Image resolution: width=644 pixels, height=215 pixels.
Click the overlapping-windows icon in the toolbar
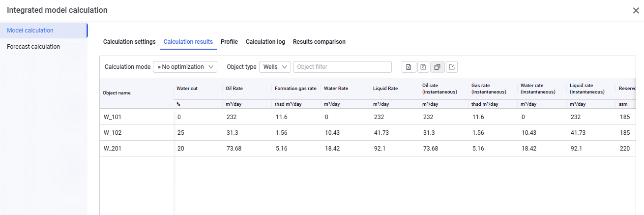(437, 67)
